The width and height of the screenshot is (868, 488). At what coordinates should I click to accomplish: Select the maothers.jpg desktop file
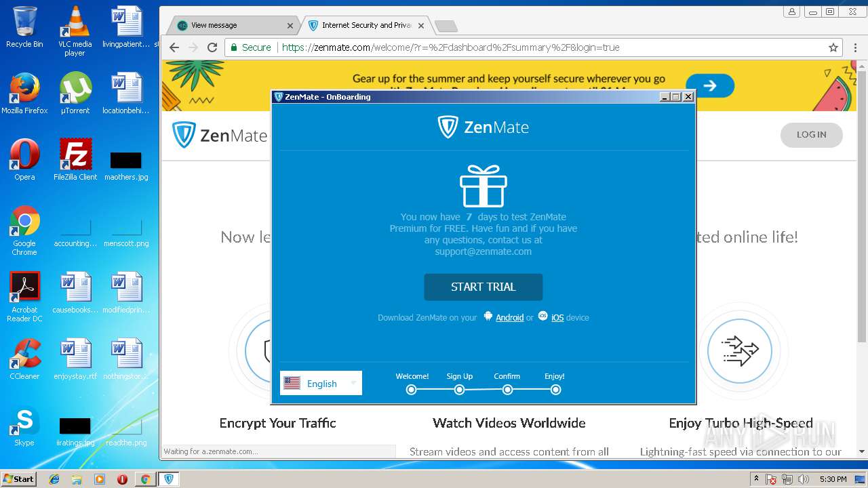point(126,165)
